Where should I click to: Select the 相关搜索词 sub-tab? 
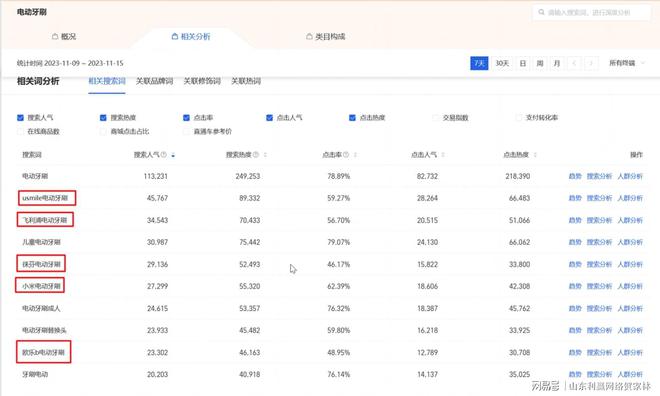click(107, 81)
